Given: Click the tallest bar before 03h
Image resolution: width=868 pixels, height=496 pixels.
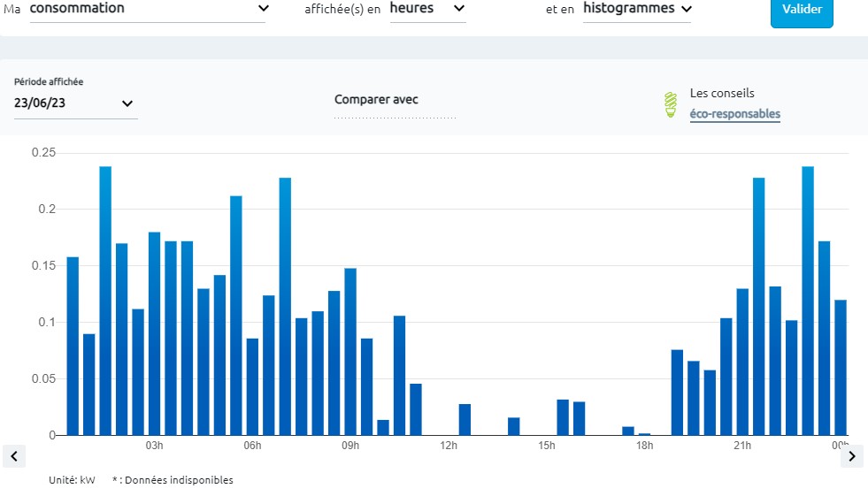Looking at the screenshot, I should 105,301.
